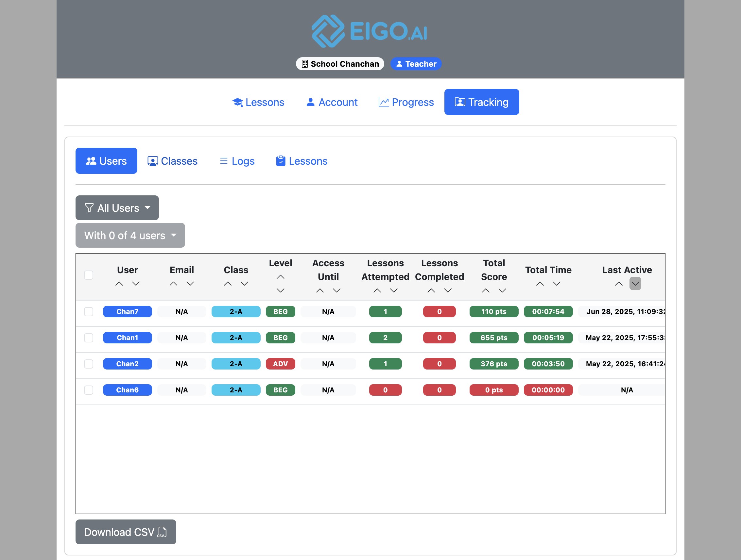Click active Last Active descending sort arrow

(x=635, y=284)
